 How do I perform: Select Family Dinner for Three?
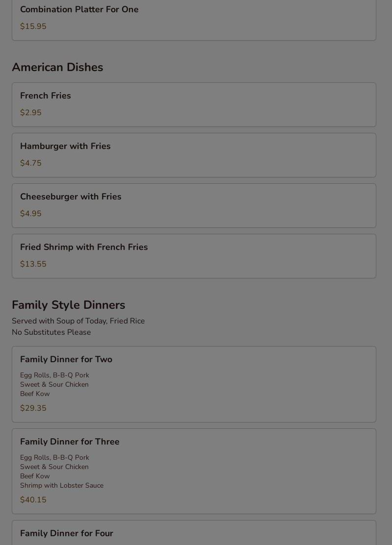(70, 442)
